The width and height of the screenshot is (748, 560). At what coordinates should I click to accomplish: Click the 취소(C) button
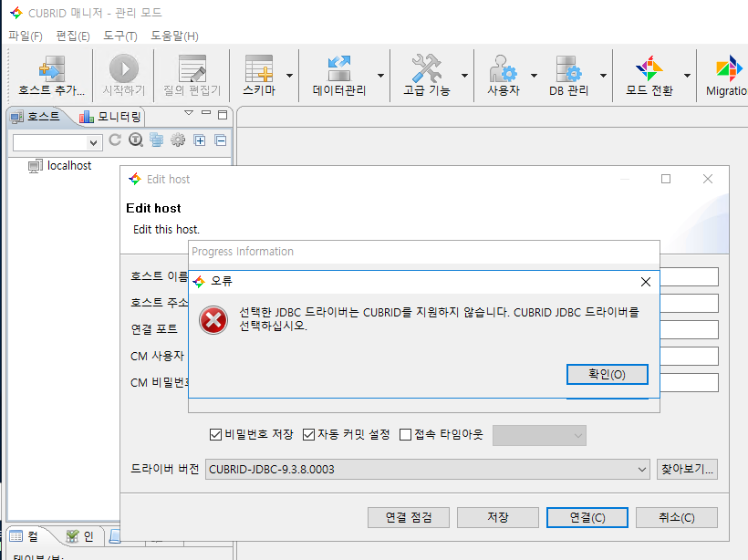tap(677, 517)
